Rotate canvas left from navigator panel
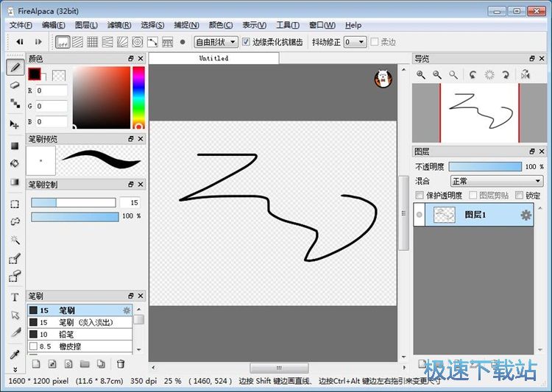 tap(472, 74)
